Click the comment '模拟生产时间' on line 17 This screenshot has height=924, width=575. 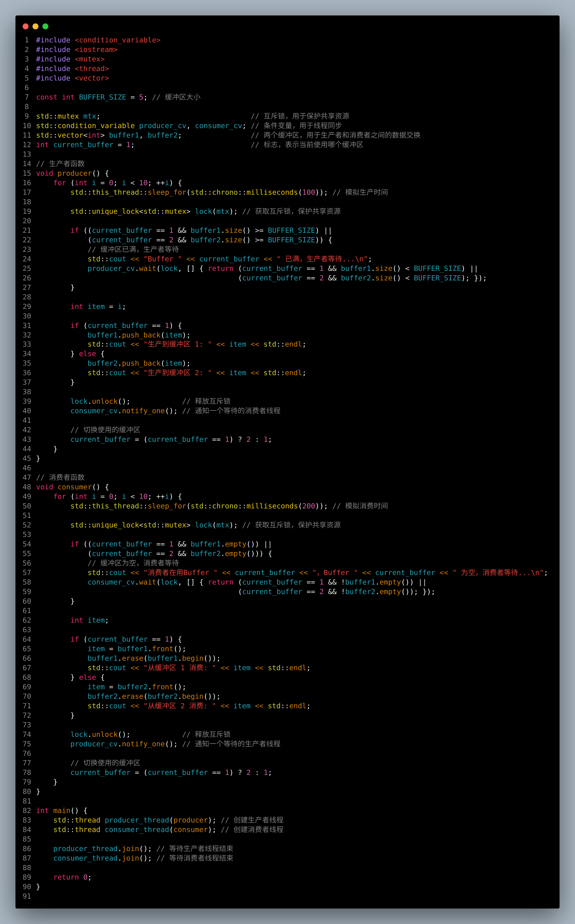(x=367, y=192)
